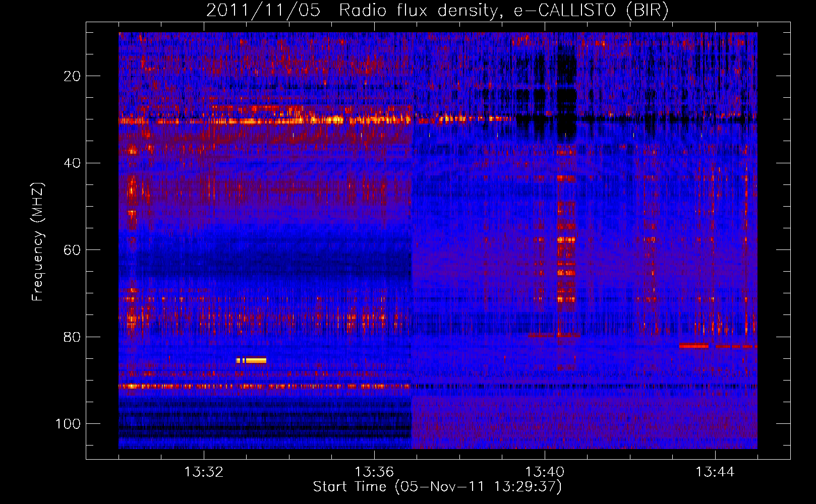Click the '13:32' time tick label
Viewport: 816px width, 504px height.
point(204,472)
